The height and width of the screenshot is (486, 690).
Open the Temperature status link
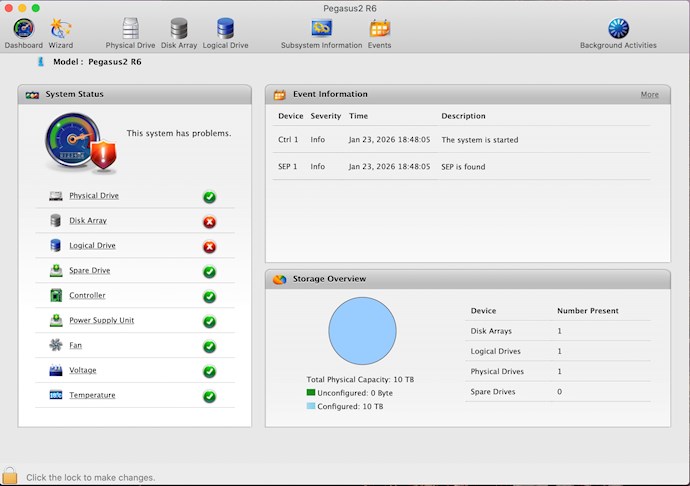[92, 396]
